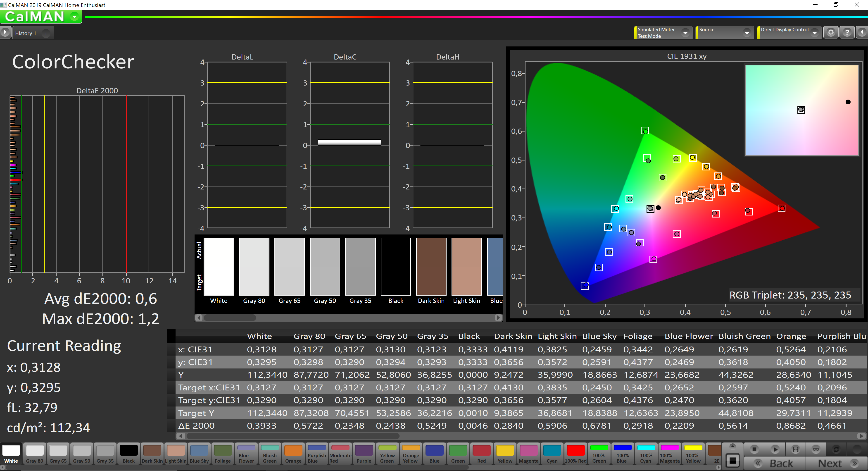Image resolution: width=868 pixels, height=471 pixels.
Task: Restore down the CalMAN window
Action: click(836, 5)
